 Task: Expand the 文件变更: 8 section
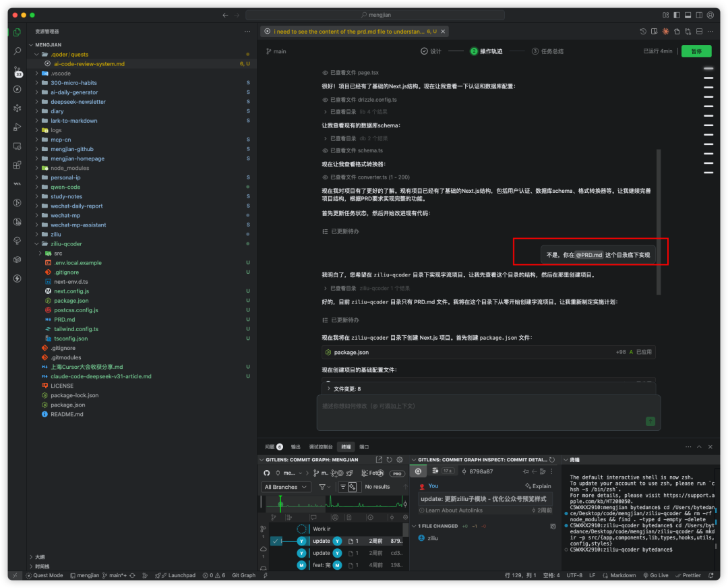346,389
